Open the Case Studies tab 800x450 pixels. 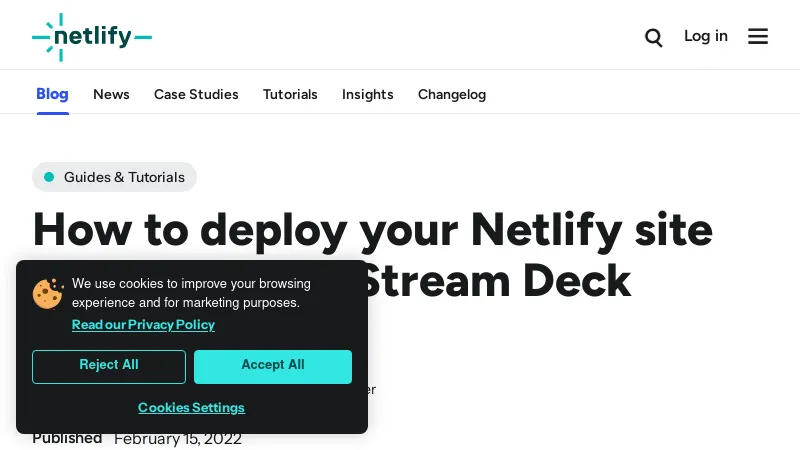[x=196, y=94]
